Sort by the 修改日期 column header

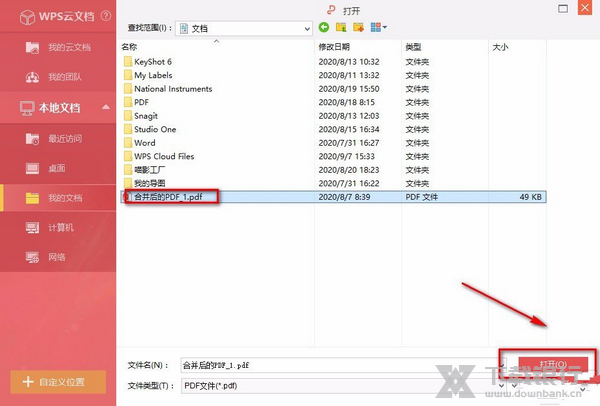tap(334, 47)
